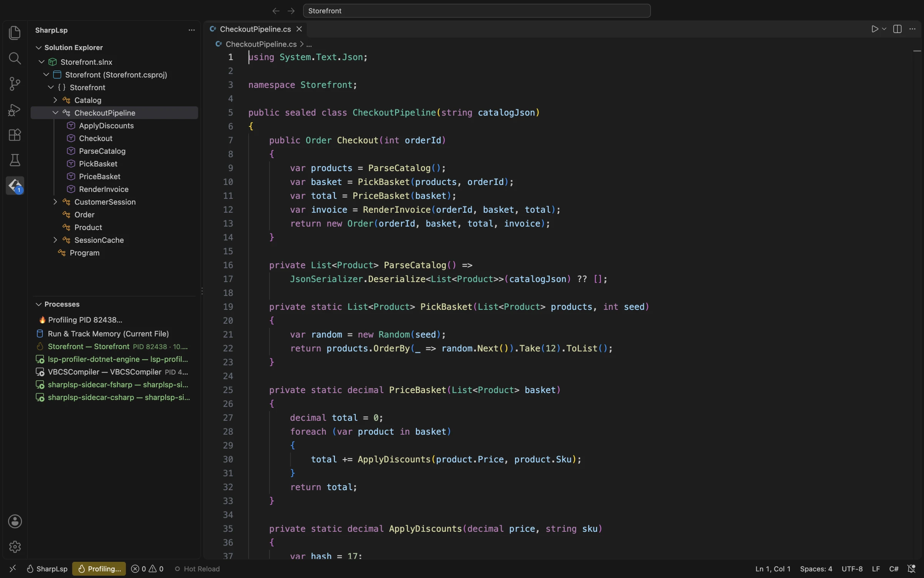The width and height of the screenshot is (924, 578).
Task: Open the Explorer view in activity bar
Action: tap(15, 33)
